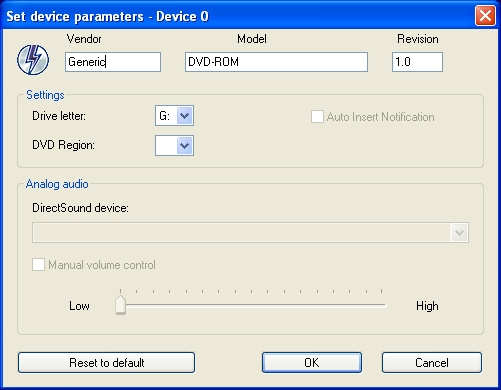
Task: Toggle the Manual volume control checkbox
Action: (38, 265)
